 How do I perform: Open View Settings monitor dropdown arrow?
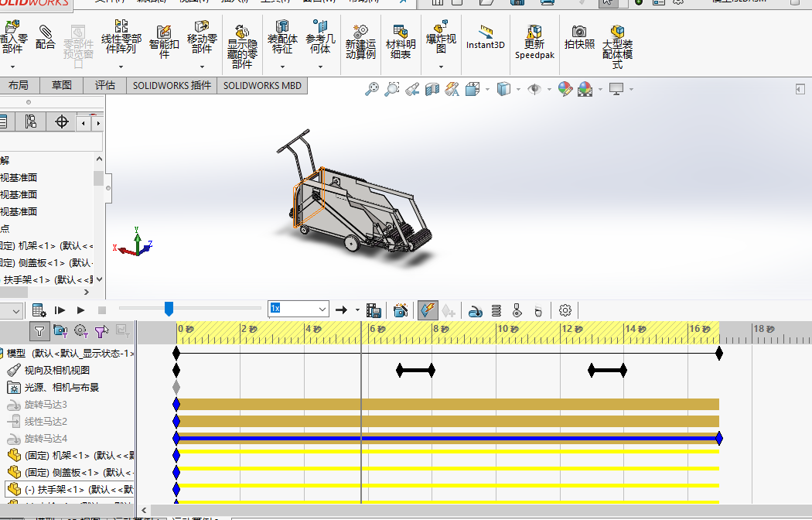631,90
